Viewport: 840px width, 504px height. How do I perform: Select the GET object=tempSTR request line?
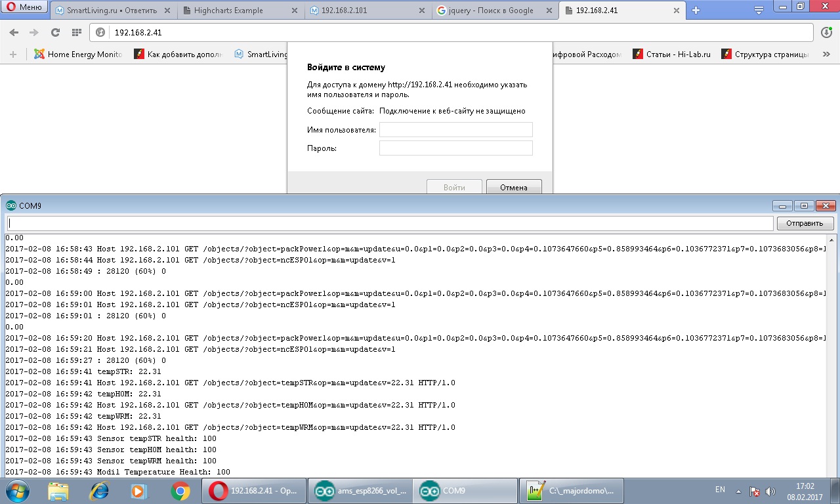pos(230,383)
